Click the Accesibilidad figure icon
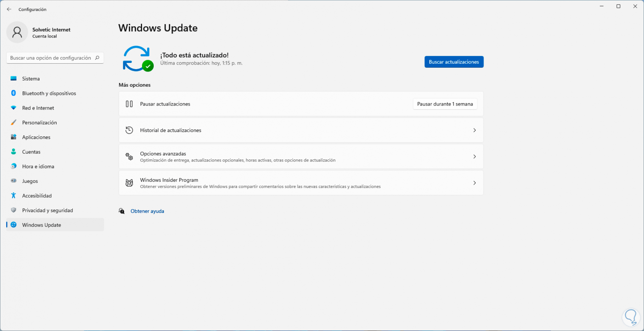Viewport: 644px width, 331px height. pos(14,195)
